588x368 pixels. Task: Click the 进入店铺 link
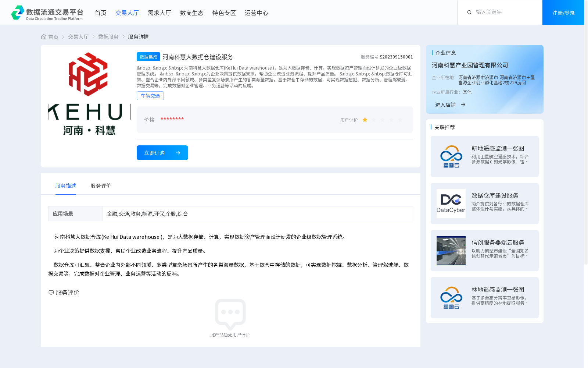(x=445, y=105)
